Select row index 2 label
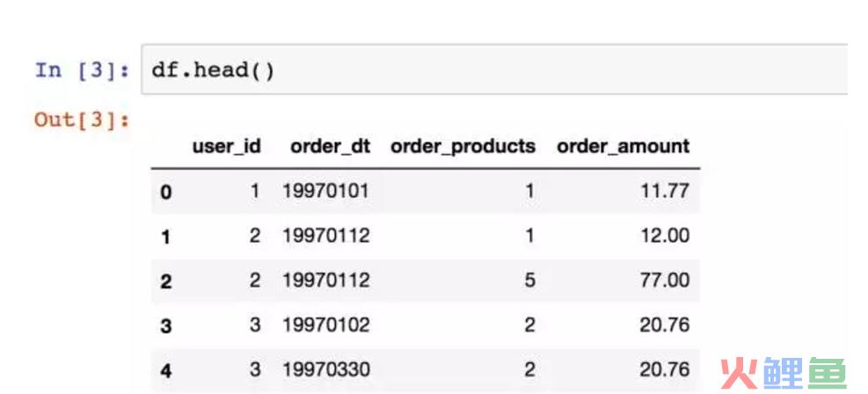 [x=165, y=281]
